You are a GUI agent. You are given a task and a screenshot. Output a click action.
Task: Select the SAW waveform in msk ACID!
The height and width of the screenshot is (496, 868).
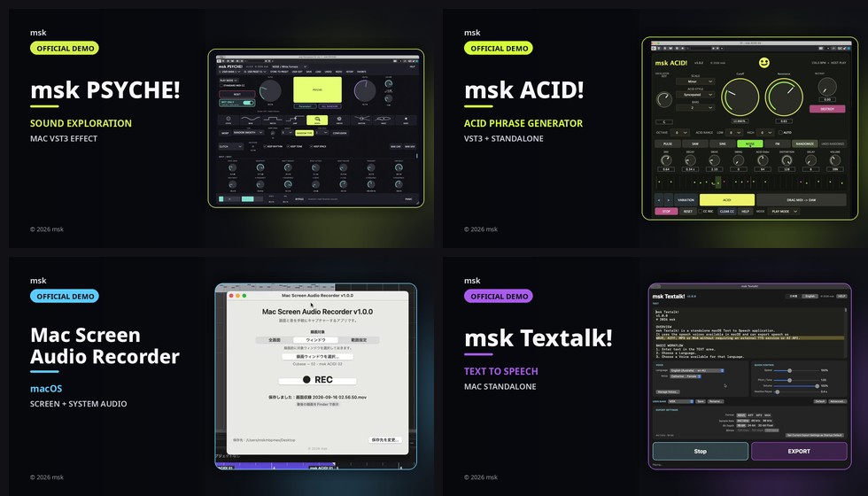[x=695, y=143]
